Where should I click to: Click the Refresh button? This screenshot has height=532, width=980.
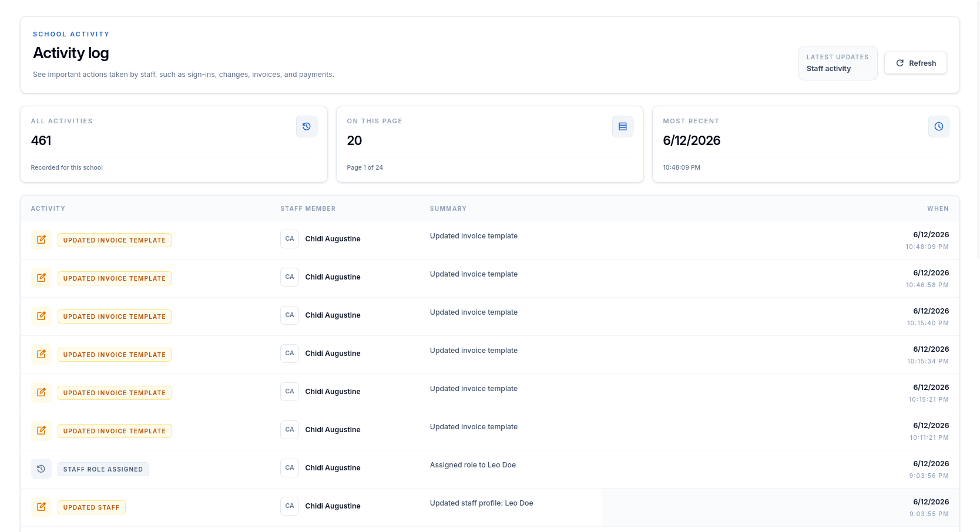coord(915,63)
